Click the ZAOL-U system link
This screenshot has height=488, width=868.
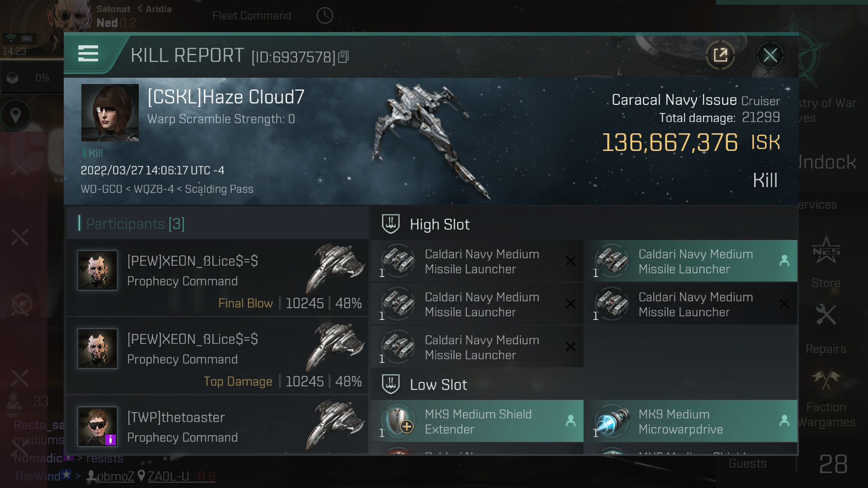[x=168, y=476]
